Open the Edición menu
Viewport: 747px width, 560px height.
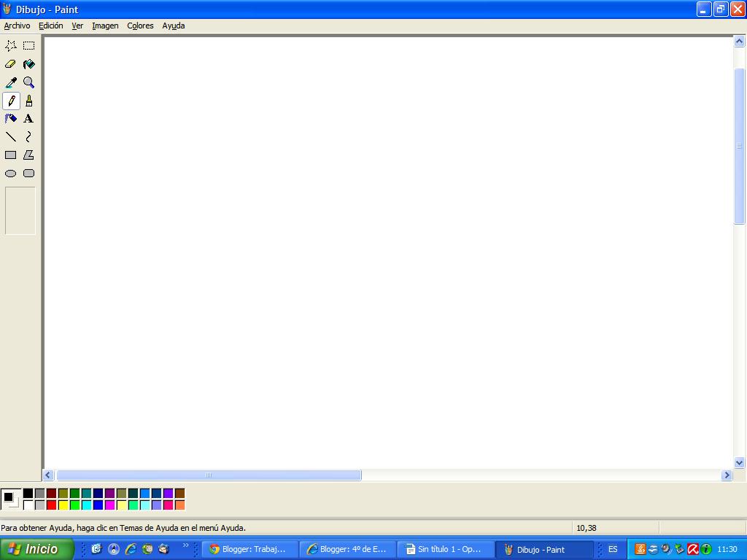click(50, 26)
